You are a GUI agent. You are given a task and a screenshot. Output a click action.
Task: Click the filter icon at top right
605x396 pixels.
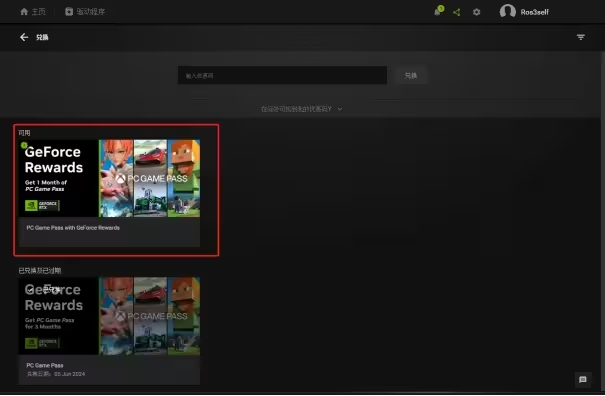click(580, 37)
